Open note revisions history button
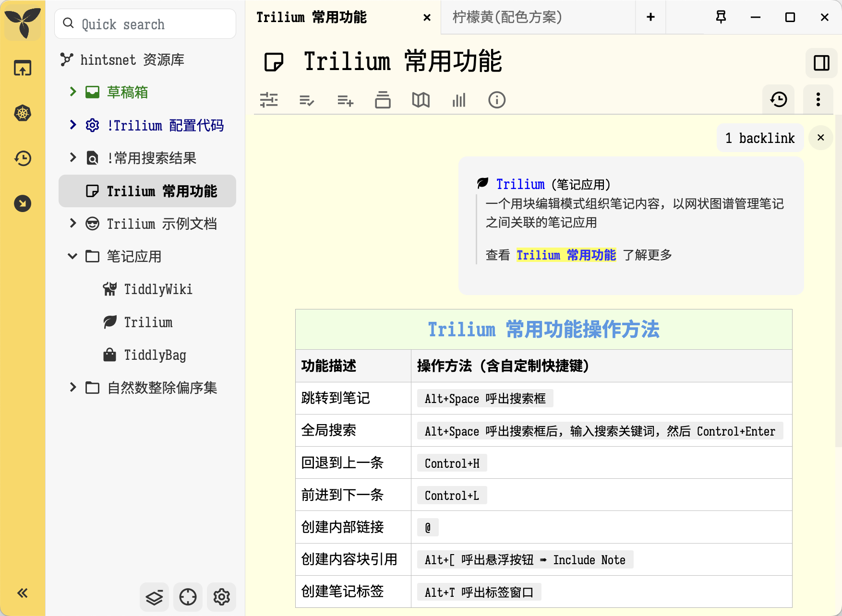Image resolution: width=842 pixels, height=616 pixels. [778, 100]
